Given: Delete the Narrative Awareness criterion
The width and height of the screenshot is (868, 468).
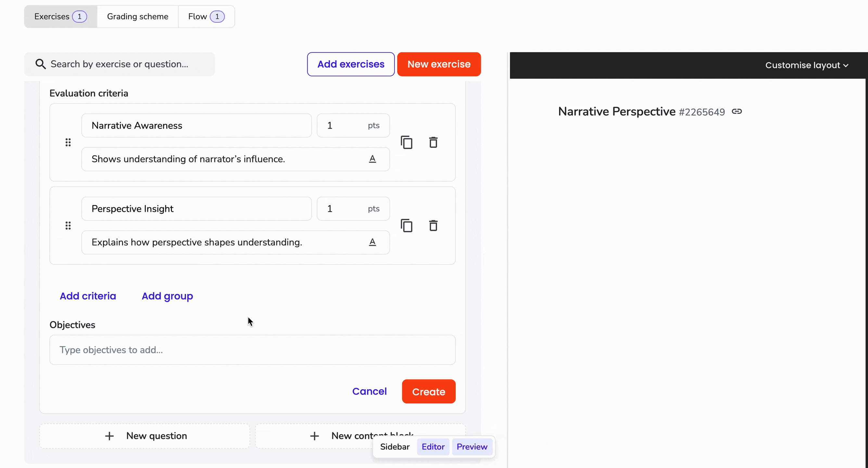Looking at the screenshot, I should click(433, 142).
